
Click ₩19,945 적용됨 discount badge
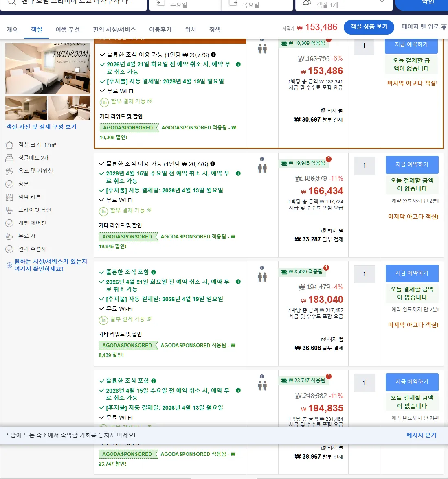pyautogui.click(x=303, y=163)
